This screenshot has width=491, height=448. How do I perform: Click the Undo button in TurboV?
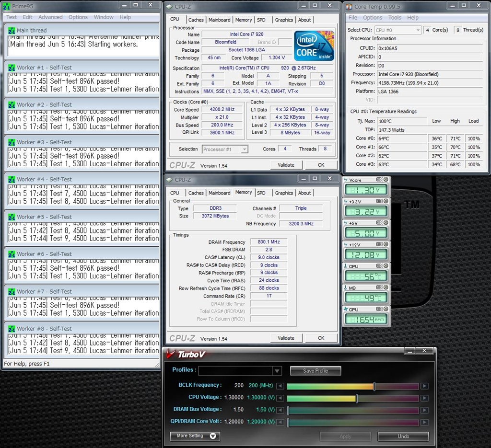coord(403,436)
